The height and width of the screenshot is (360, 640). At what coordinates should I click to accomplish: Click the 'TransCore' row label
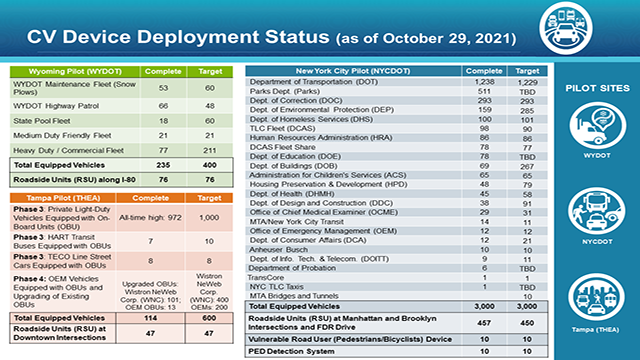pos(266,278)
